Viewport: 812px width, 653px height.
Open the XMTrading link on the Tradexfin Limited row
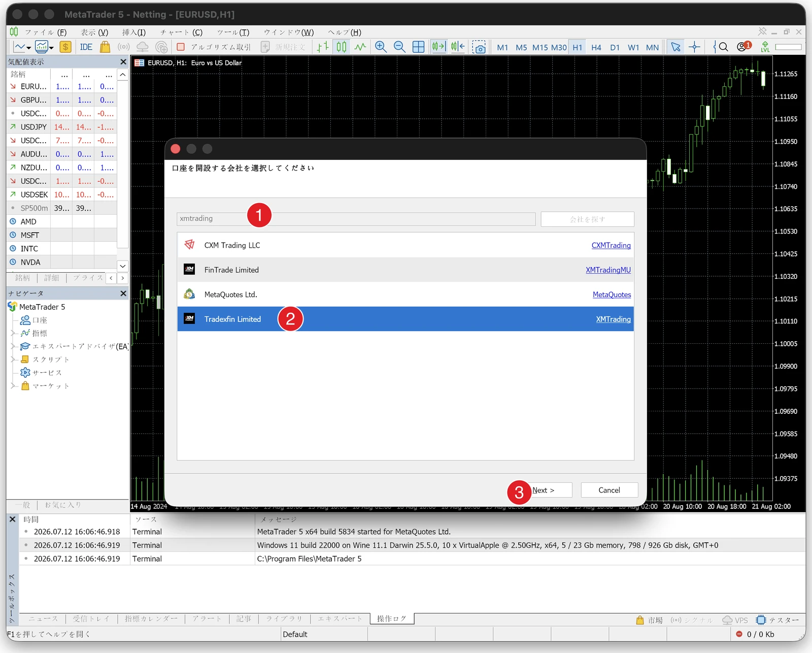(x=613, y=319)
